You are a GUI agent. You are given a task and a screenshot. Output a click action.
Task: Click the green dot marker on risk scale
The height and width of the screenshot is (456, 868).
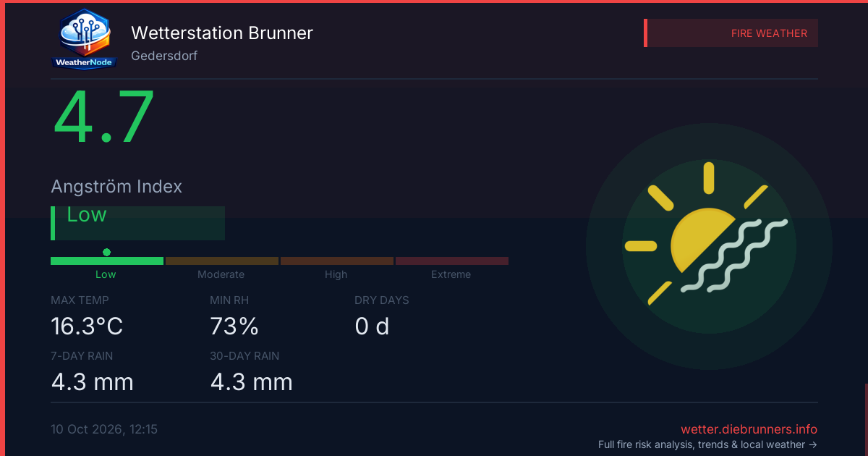(x=107, y=252)
